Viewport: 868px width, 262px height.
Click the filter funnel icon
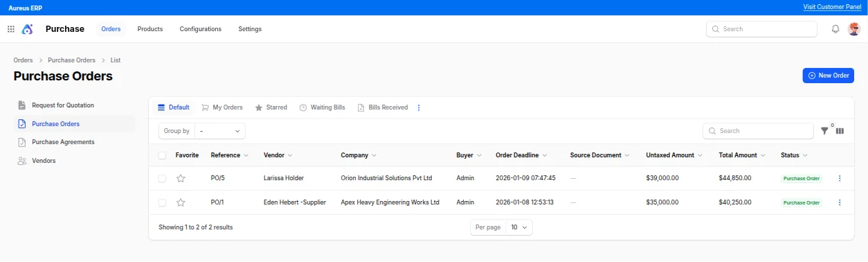[824, 131]
